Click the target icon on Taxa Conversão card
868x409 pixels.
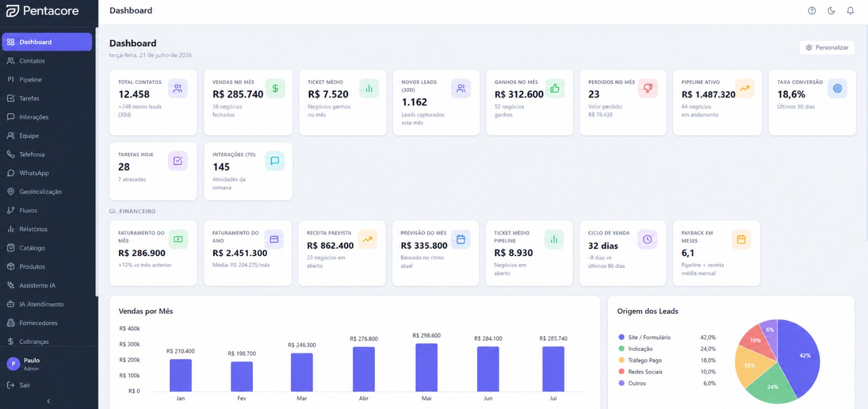pos(837,88)
